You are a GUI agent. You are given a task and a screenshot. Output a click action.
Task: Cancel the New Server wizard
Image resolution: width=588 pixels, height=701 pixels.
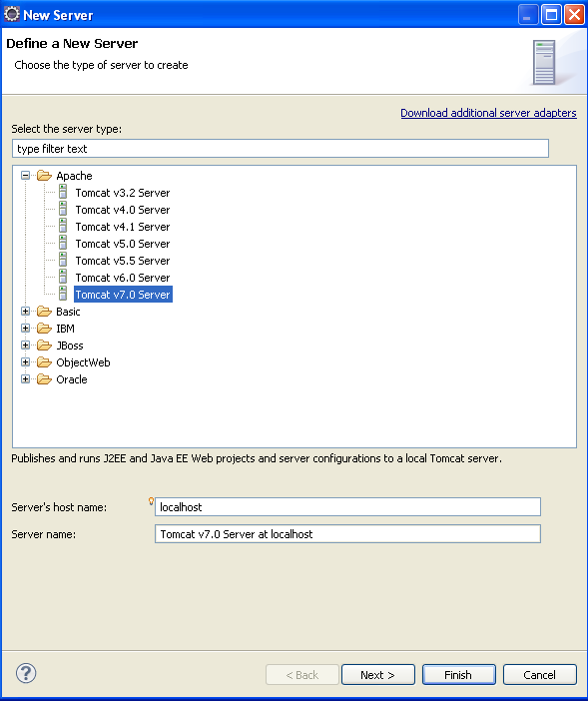coord(540,675)
